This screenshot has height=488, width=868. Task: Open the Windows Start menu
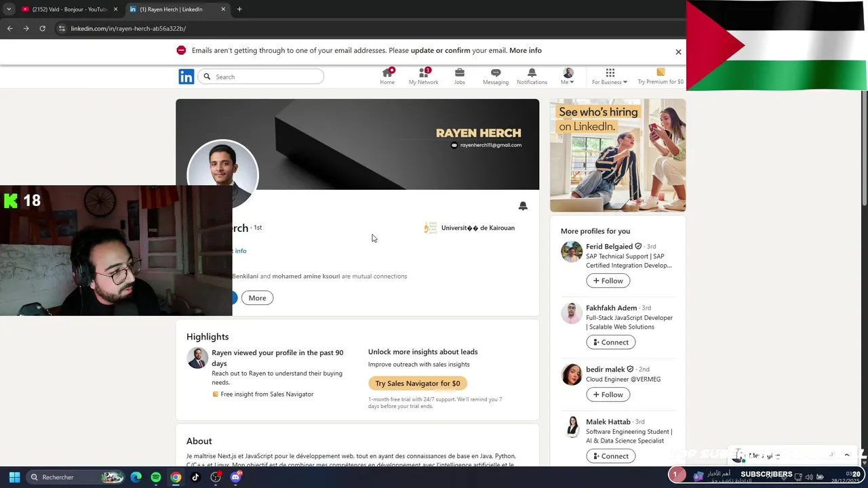point(14,477)
